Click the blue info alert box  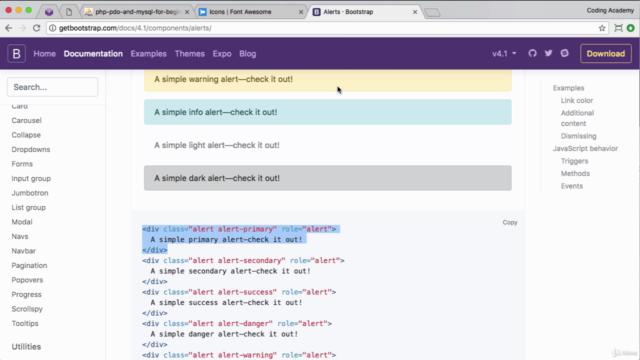[328, 112]
